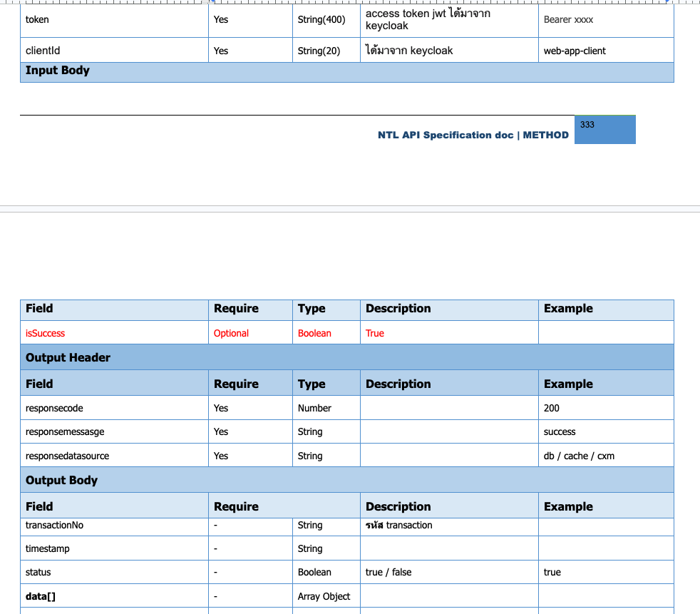Image resolution: width=700 pixels, height=614 pixels.
Task: Click the "200" example value
Action: [552, 408]
